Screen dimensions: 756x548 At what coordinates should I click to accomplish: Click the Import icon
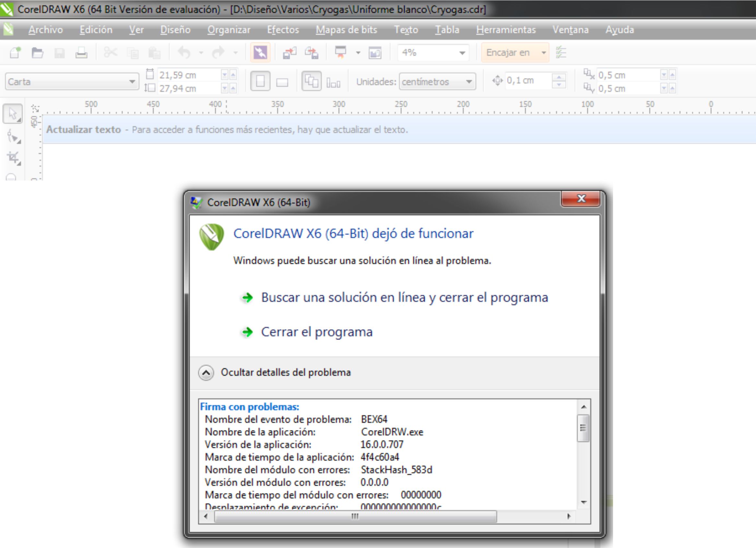289,53
